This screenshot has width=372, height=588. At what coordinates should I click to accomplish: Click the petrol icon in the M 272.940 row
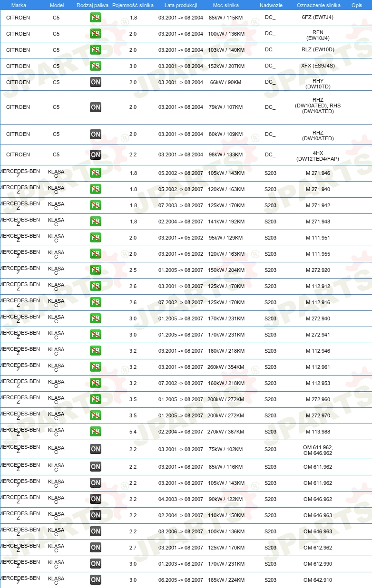[96, 318]
